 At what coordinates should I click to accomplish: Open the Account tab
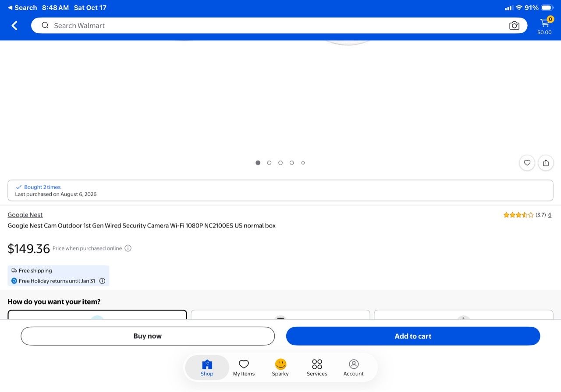coord(354,367)
